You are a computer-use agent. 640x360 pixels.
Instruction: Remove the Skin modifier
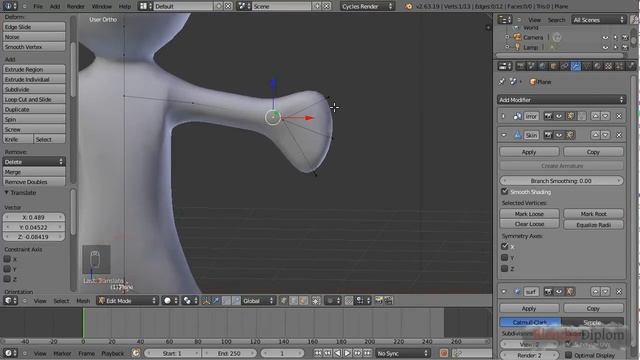point(619,135)
